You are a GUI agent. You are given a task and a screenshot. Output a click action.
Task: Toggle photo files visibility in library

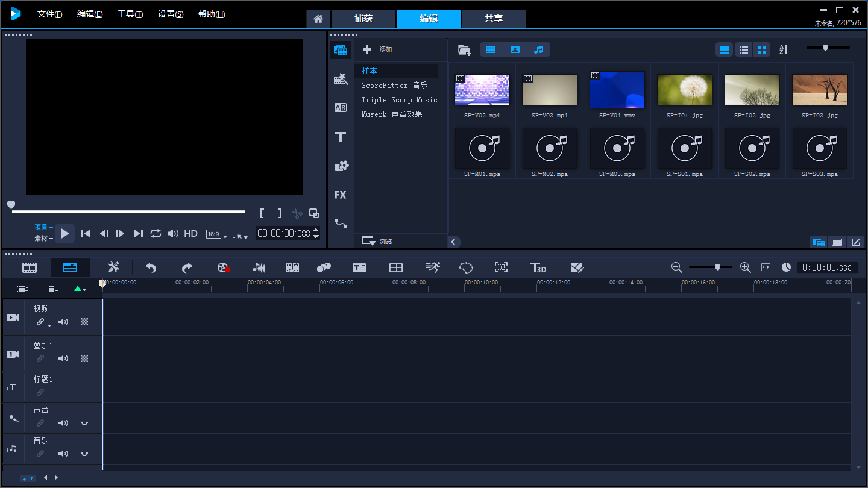click(515, 49)
